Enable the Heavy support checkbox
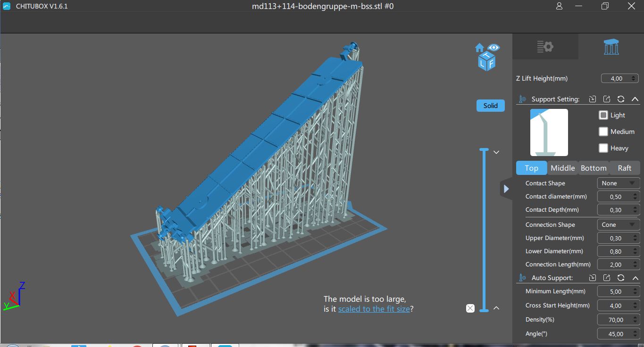Screen dimensions: 644x347 [x=603, y=148]
